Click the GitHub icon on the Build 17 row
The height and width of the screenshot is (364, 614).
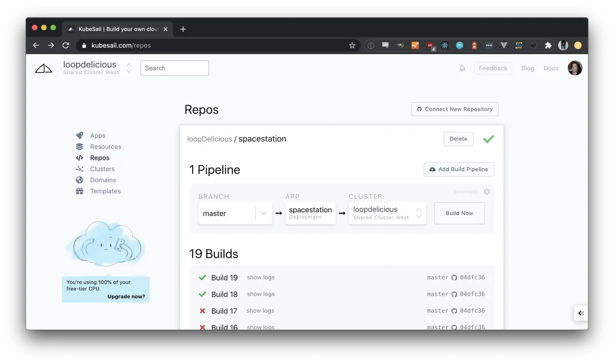454,311
